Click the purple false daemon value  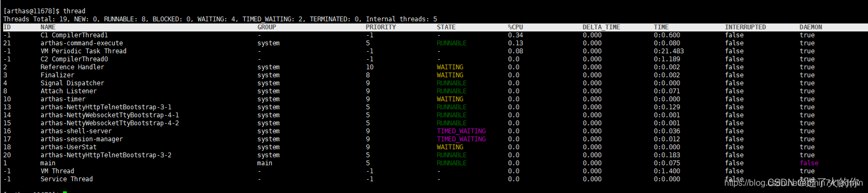pyautogui.click(x=809, y=163)
